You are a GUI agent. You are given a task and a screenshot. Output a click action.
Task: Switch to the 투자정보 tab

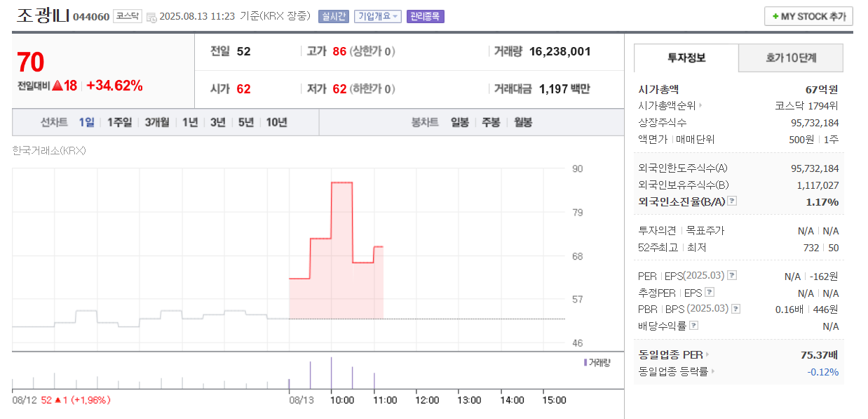[686, 58]
